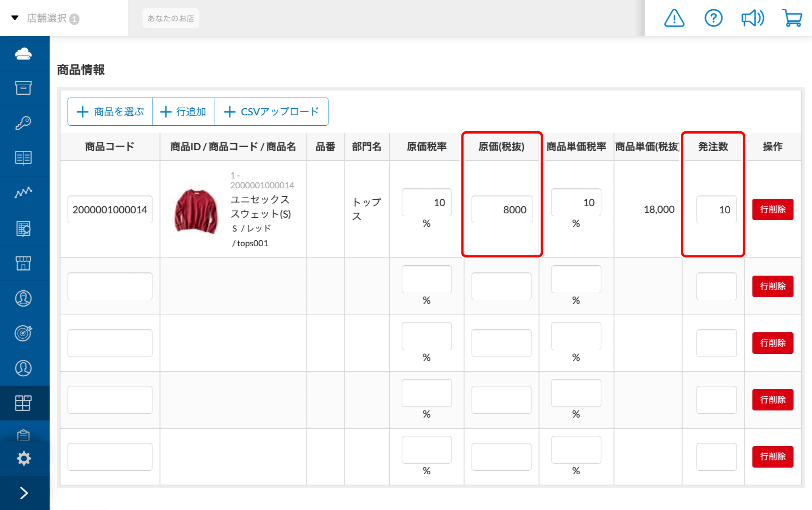Image resolution: width=812 pixels, height=510 pixels.
Task: Open the settings gear icon
Action: coord(24,458)
